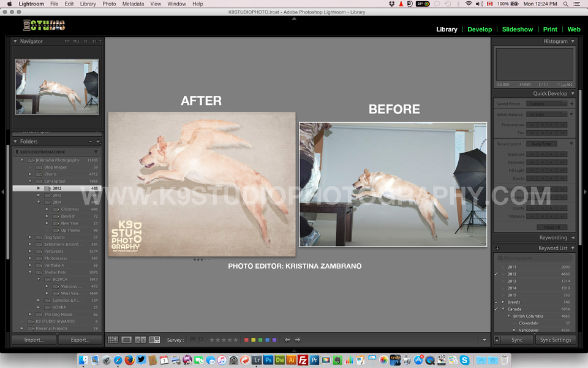Switch to Survey view icon
This screenshot has width=588, height=368.
(x=154, y=340)
